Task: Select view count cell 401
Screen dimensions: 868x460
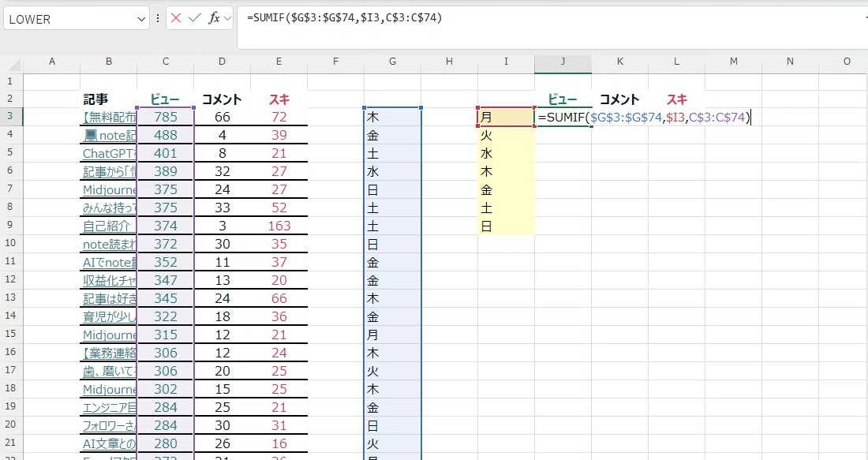Action: coord(166,153)
